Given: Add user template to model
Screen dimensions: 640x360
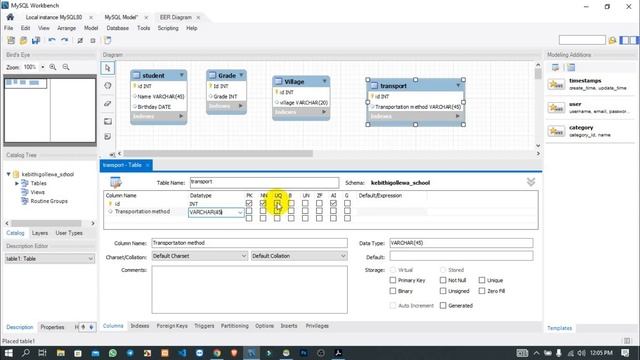Looking at the screenshot, I should (589, 107).
